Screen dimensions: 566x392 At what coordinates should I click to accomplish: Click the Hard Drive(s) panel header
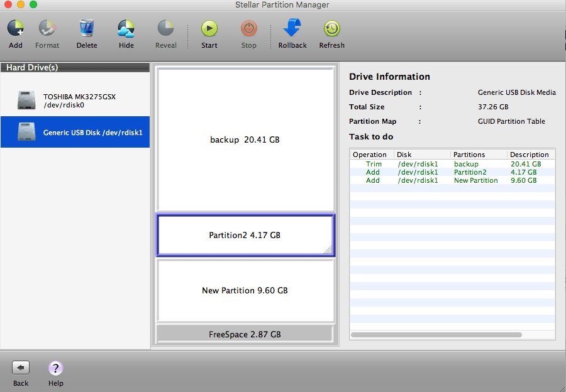(75, 67)
